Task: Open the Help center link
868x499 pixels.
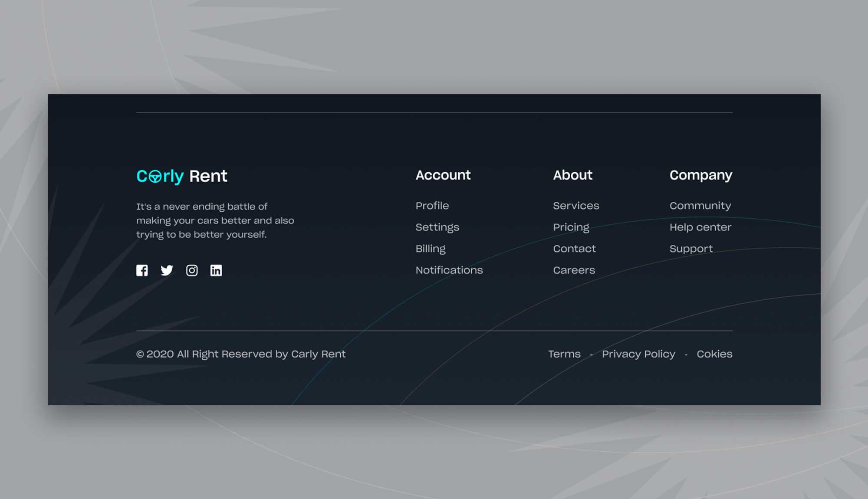Action: click(x=700, y=227)
